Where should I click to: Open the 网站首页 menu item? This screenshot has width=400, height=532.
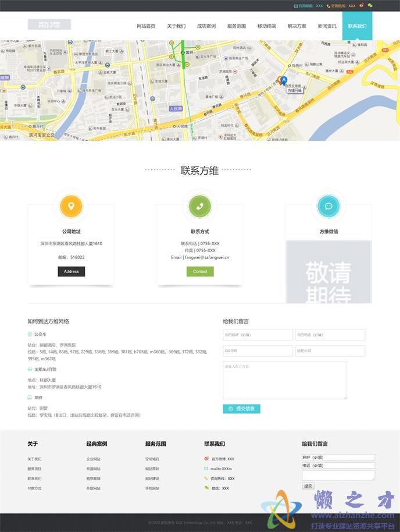[146, 26]
